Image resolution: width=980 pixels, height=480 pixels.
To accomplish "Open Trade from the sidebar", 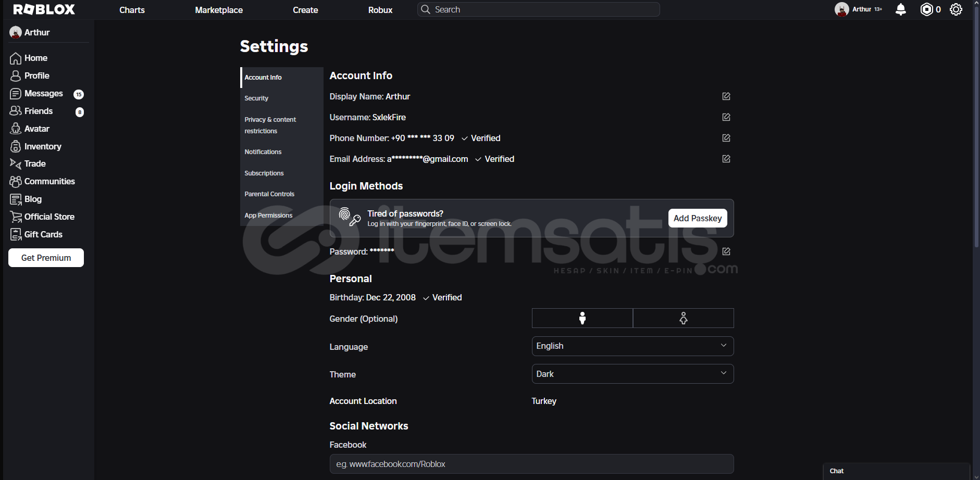I will pyautogui.click(x=28, y=163).
